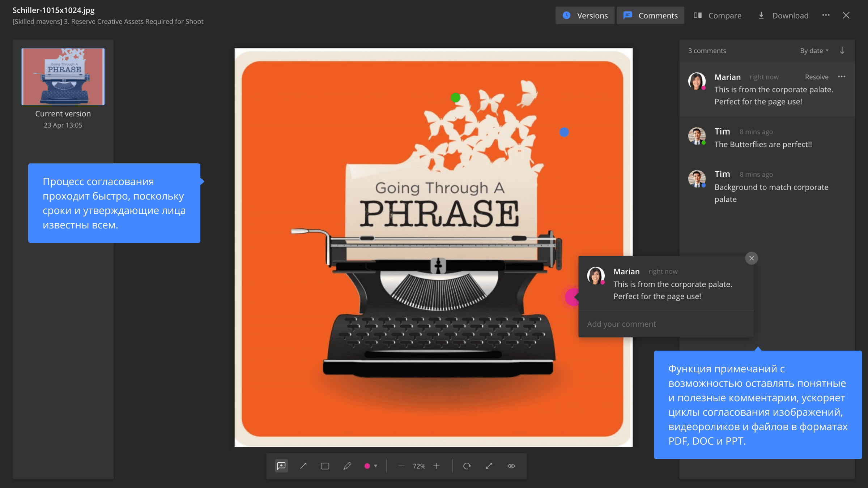This screenshot has width=868, height=488.
Task: Rotate the image
Action: 467,466
